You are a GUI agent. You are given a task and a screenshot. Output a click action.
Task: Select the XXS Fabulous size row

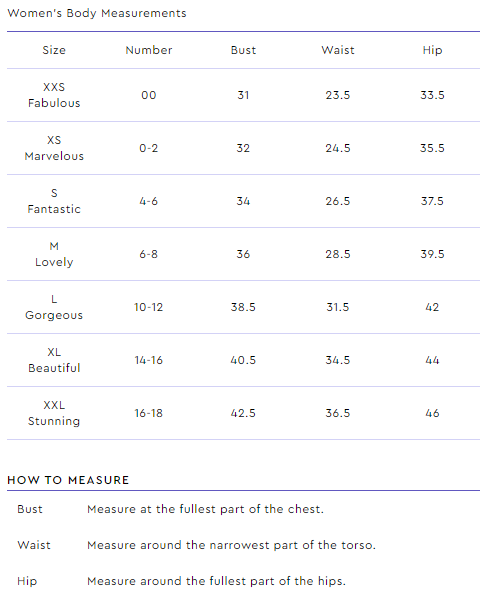[243, 95]
